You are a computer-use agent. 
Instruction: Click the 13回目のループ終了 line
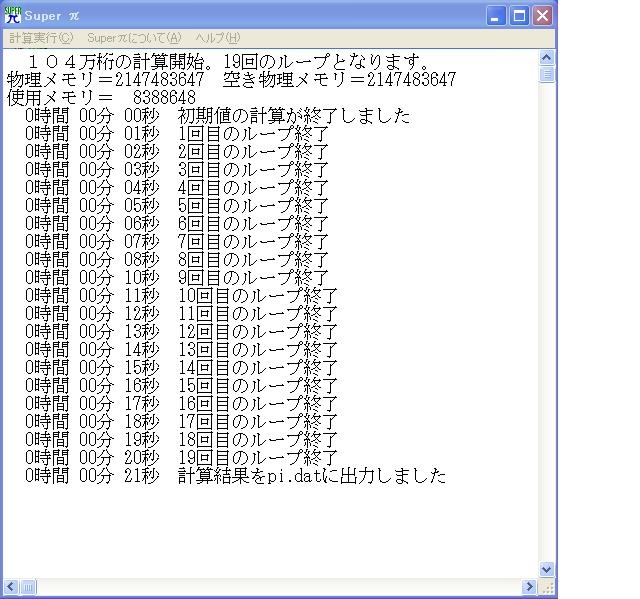pos(181,350)
